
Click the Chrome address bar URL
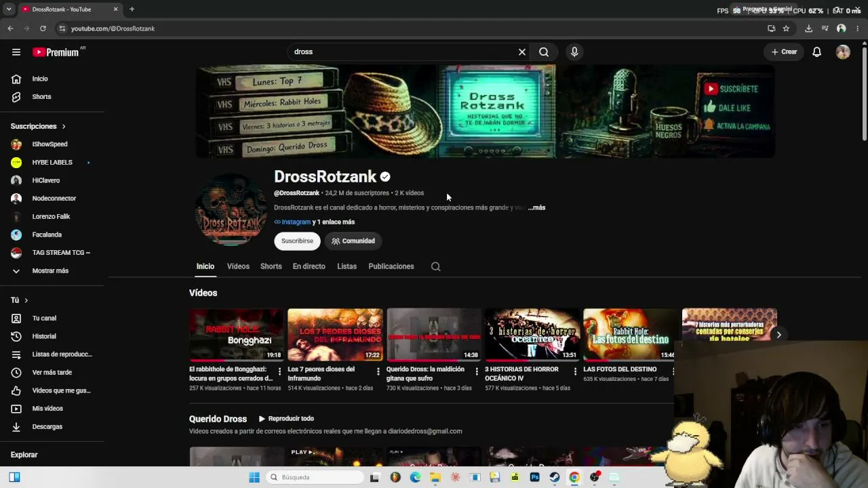click(113, 28)
